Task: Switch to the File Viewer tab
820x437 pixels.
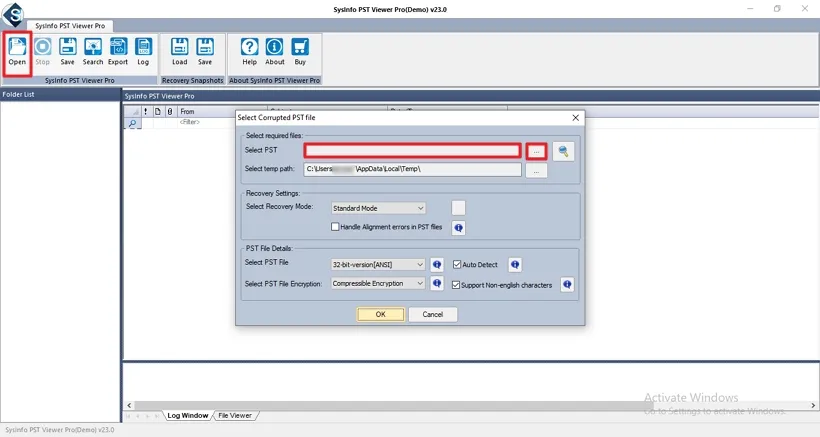Action: pyautogui.click(x=235, y=415)
